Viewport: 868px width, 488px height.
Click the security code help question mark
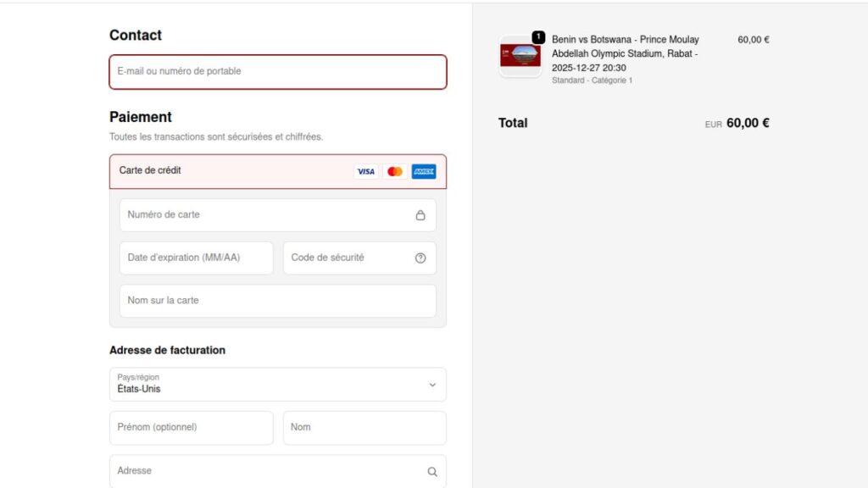(x=420, y=258)
